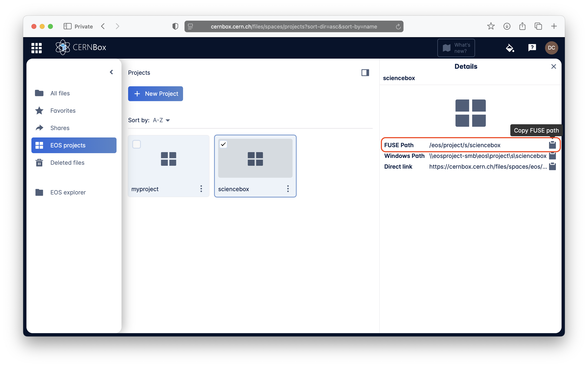Open Favorites in sidebar
The width and height of the screenshot is (588, 367).
pyautogui.click(x=74, y=110)
